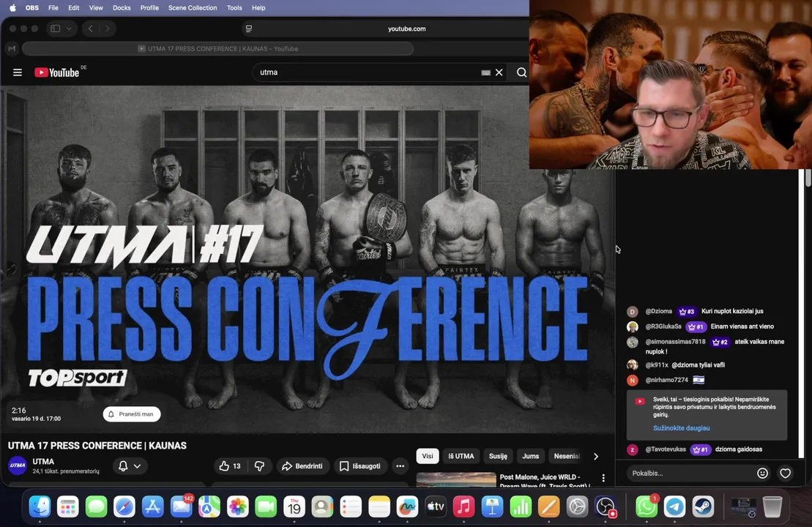Open Safari from the dock

click(124, 507)
